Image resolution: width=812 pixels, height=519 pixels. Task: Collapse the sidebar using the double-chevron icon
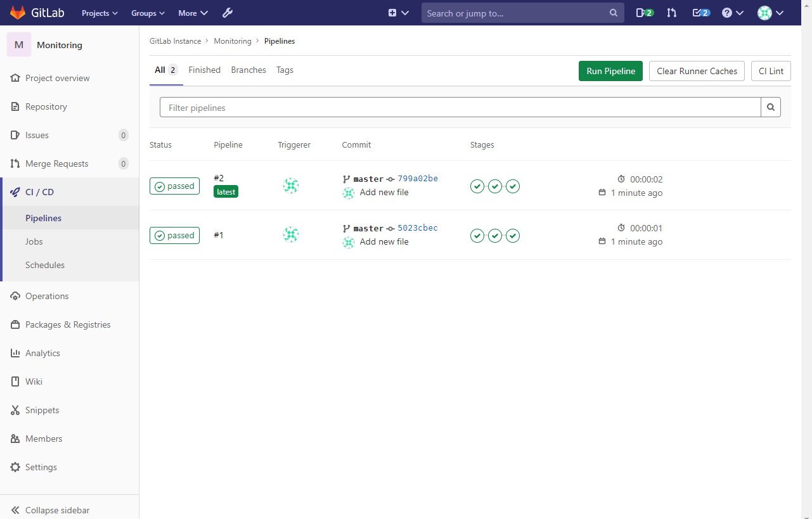tap(15, 510)
